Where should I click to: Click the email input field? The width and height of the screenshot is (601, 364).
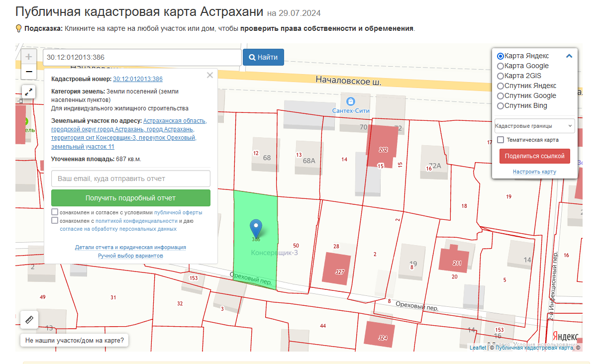tap(130, 179)
